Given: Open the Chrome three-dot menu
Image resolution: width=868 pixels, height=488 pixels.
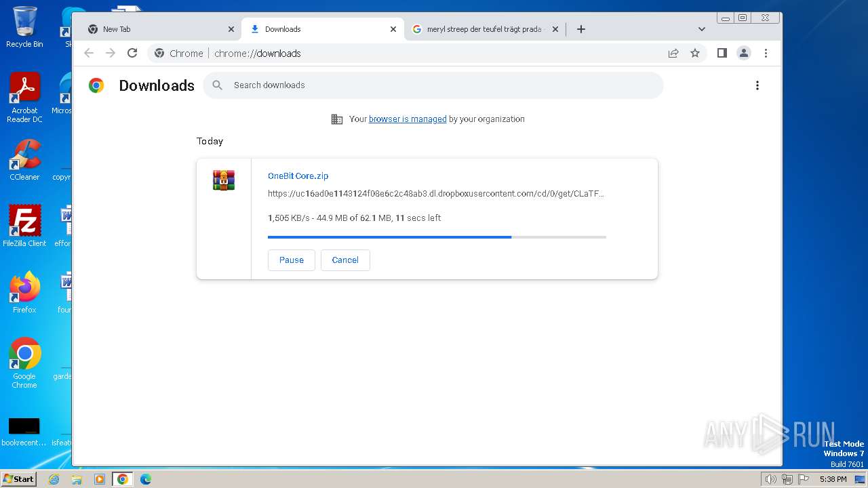Looking at the screenshot, I should click(766, 53).
